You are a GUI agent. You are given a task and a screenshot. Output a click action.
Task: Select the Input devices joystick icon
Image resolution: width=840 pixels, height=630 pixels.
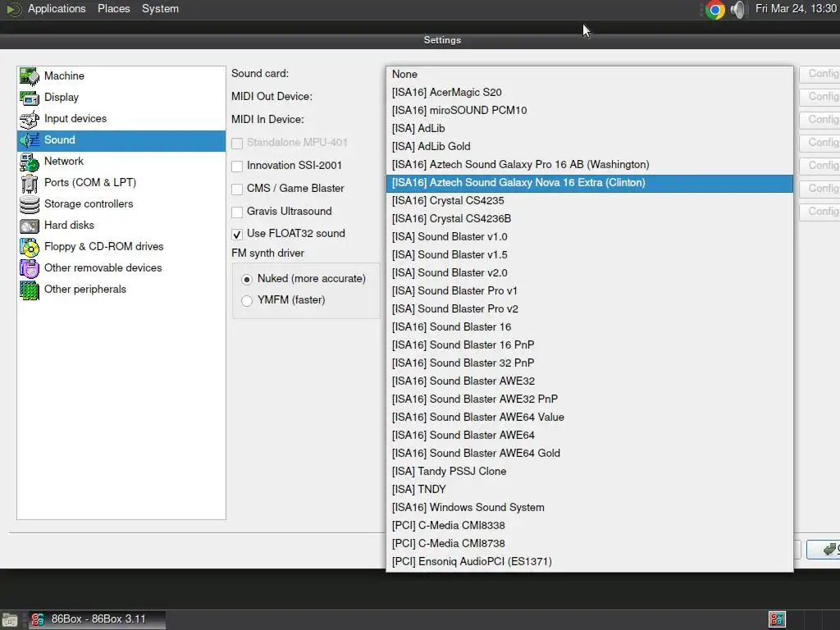point(30,119)
